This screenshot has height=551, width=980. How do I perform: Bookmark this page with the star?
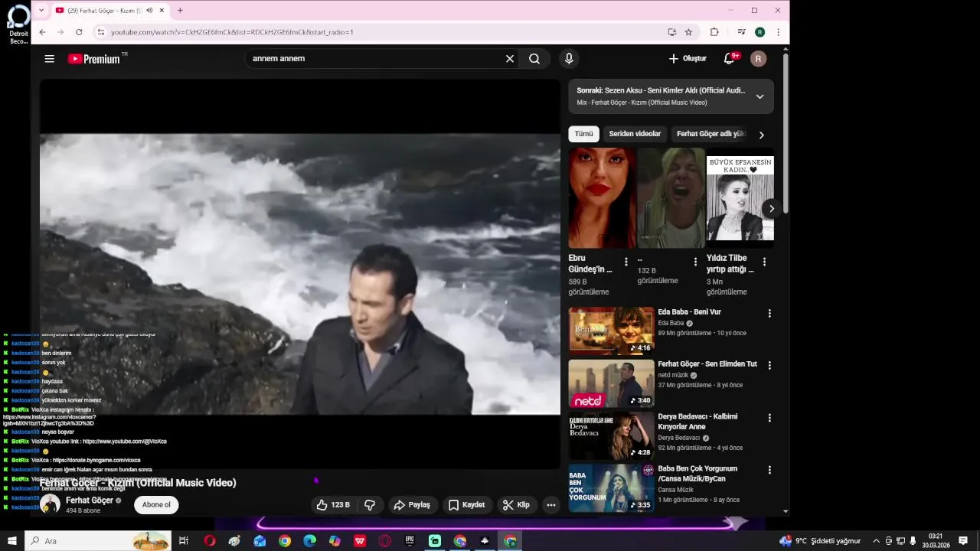[x=688, y=32]
